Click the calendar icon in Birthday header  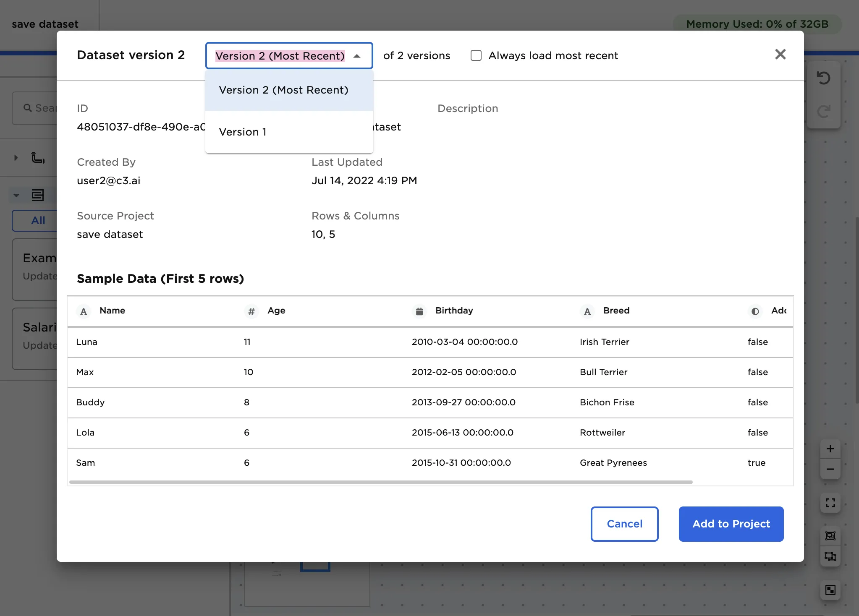click(x=419, y=311)
